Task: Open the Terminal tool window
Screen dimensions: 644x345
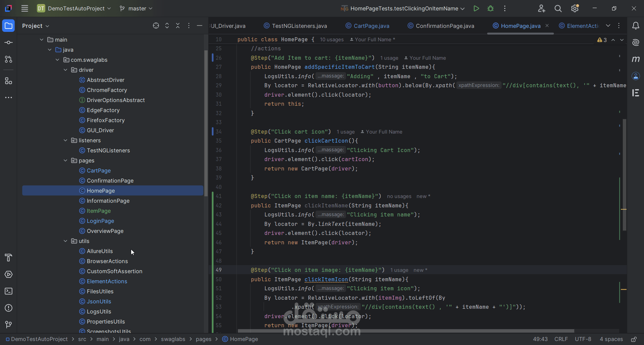Action: coord(8,291)
